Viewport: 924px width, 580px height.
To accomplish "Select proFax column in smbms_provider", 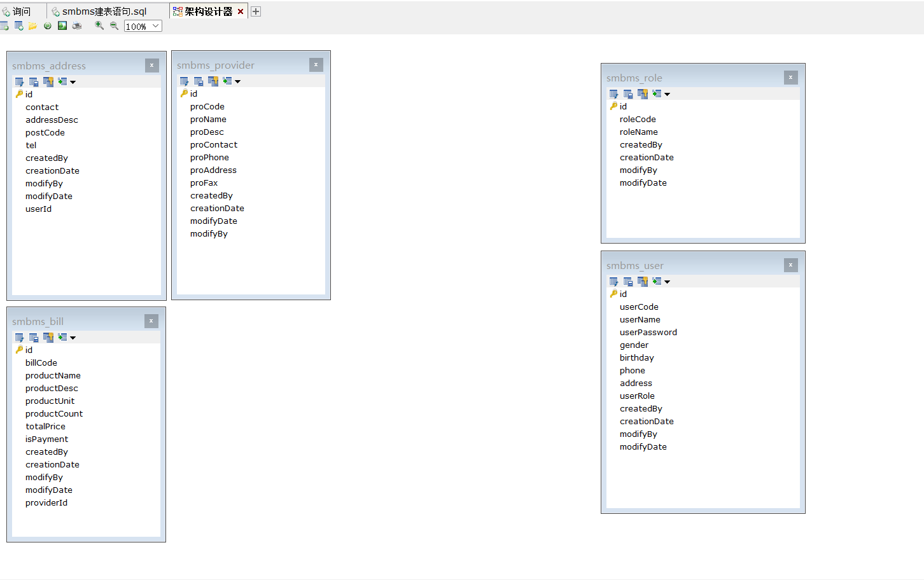I will [204, 183].
